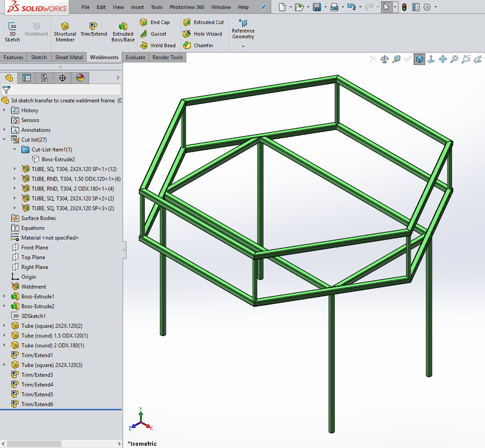The width and height of the screenshot is (485, 448).
Task: Select the Structural Member tool
Action: pos(65,32)
